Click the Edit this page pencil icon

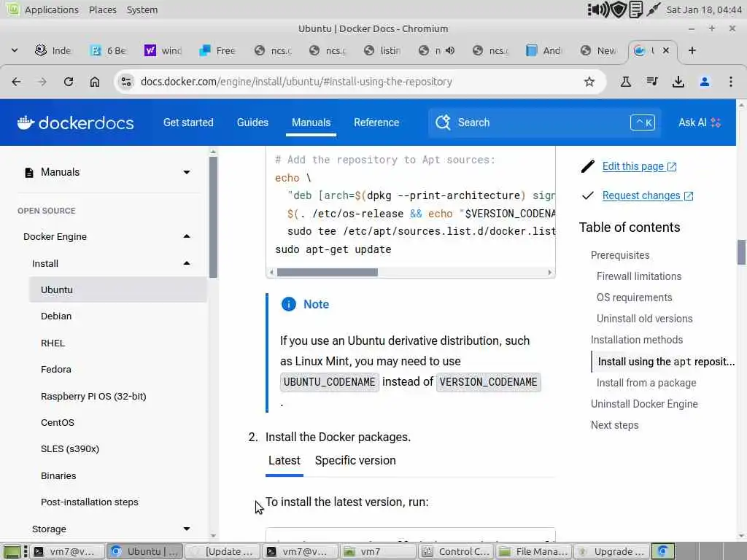point(588,167)
